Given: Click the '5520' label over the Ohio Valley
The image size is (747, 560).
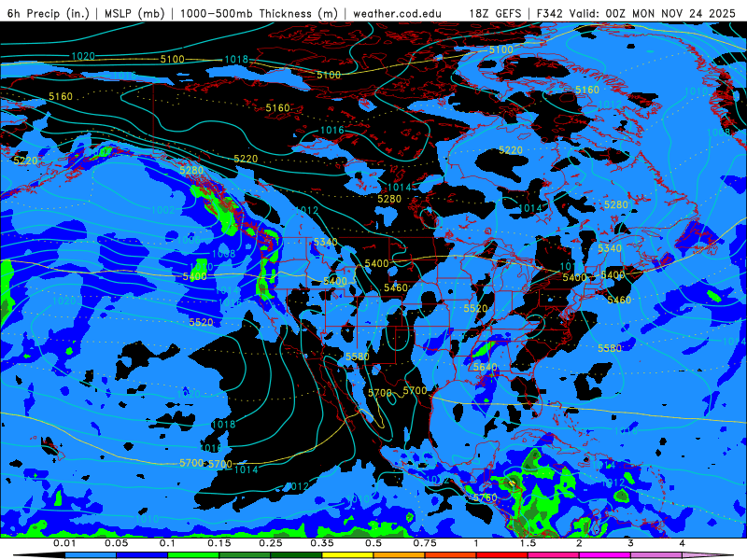Looking at the screenshot, I should (x=475, y=309).
